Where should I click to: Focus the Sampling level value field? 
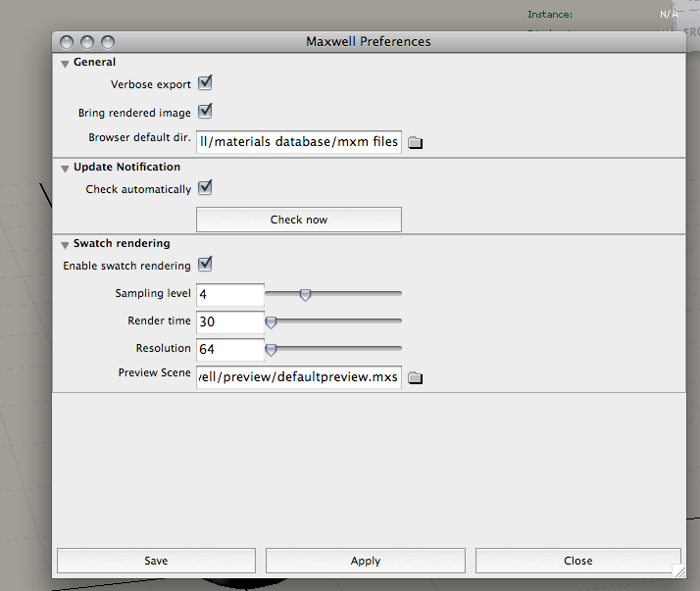click(230, 295)
